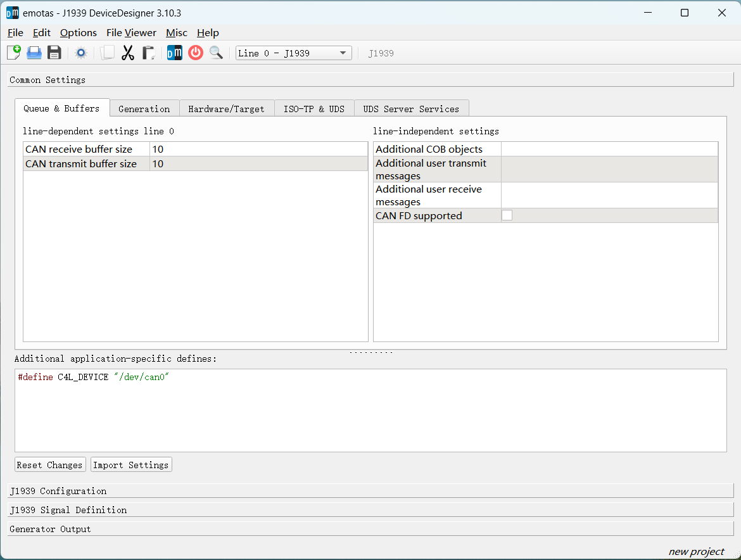Image resolution: width=741 pixels, height=560 pixels.
Task: Click the CAN FD supported label
Action: 419,216
